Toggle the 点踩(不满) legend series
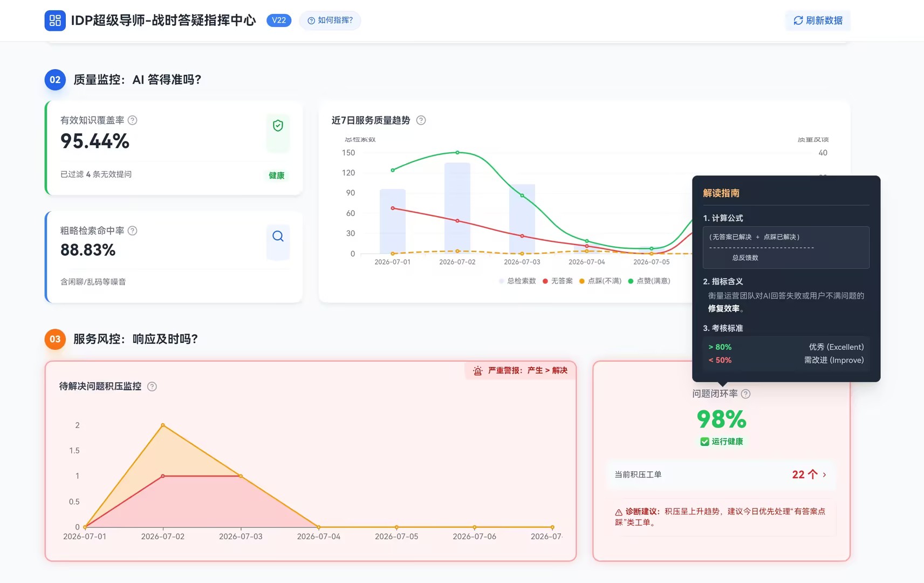 tap(600, 281)
